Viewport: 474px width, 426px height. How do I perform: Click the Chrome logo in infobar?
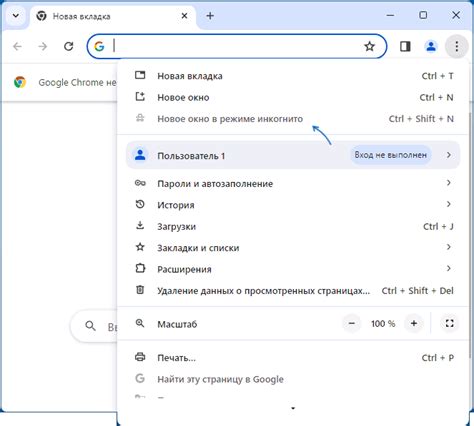pyautogui.click(x=20, y=82)
